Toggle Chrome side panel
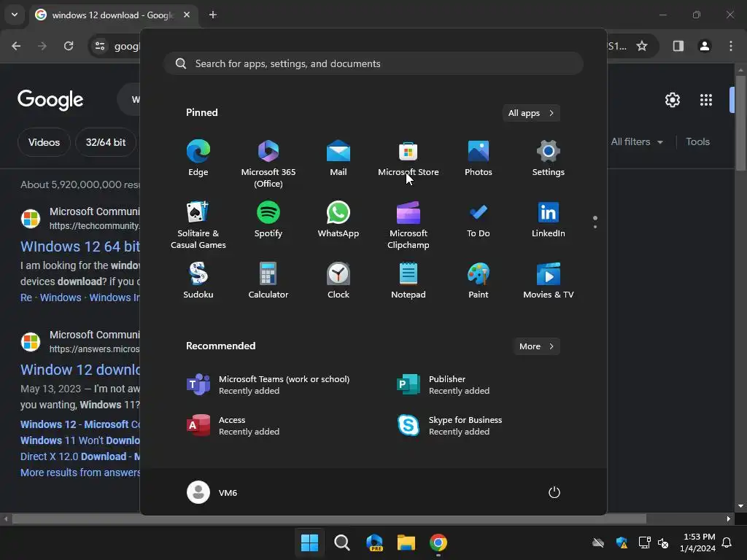Image resolution: width=747 pixels, height=560 pixels. point(678,46)
